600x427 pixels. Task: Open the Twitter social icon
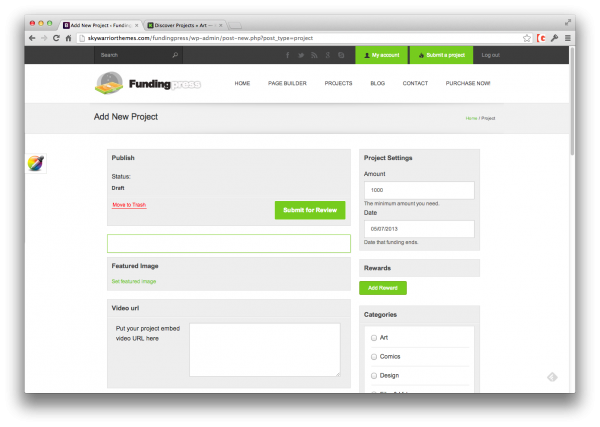[301, 55]
